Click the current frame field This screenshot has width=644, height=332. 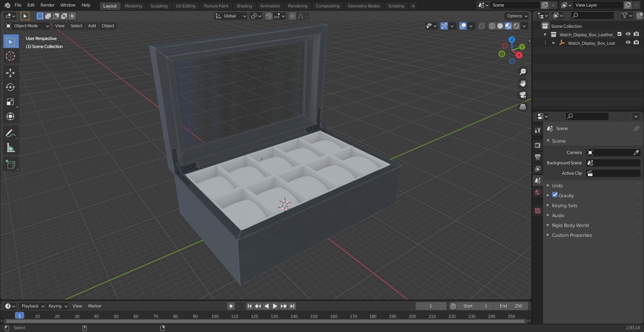[x=431, y=306]
